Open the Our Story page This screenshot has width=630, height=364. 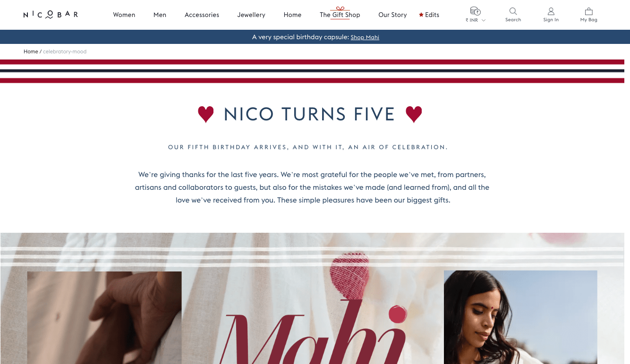[x=392, y=15]
